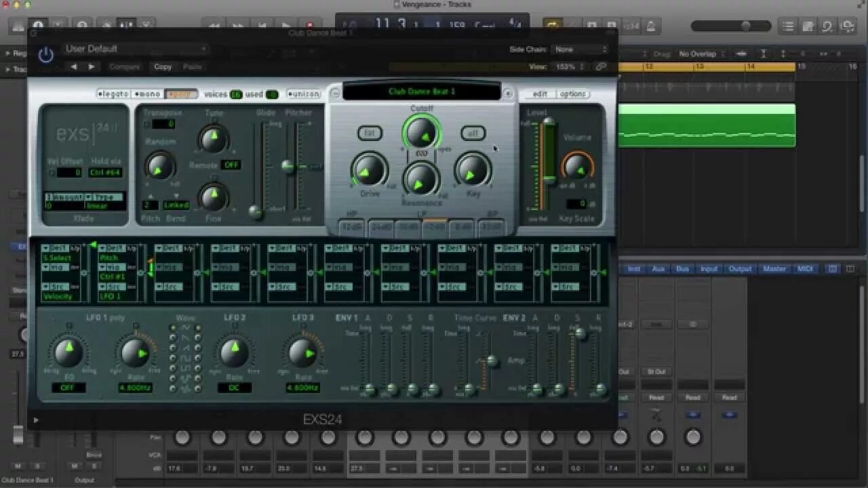The image size is (868, 488).
Task: Click the Compare button
Action: coord(125,66)
